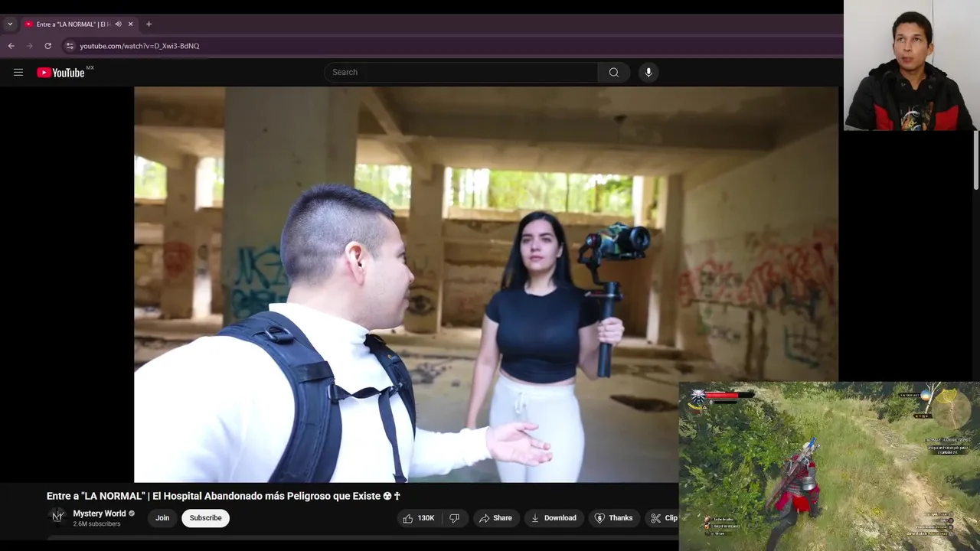This screenshot has width=980, height=551.
Task: Reload the page with refresh icon
Action: (x=47, y=46)
